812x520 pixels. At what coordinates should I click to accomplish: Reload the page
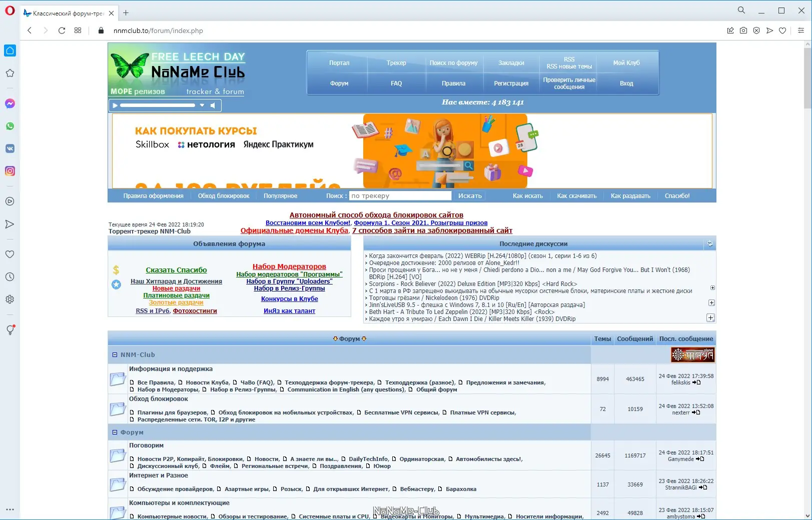point(62,30)
